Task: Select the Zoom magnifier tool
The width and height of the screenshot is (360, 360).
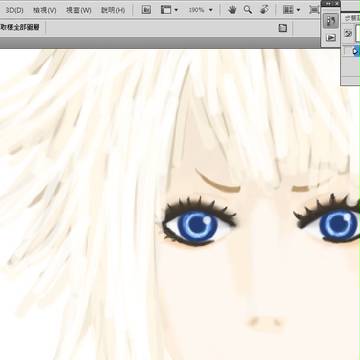Action: pos(248,10)
